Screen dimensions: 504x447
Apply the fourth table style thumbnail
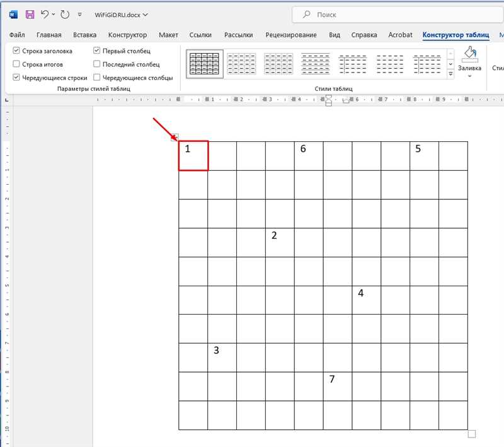click(316, 64)
